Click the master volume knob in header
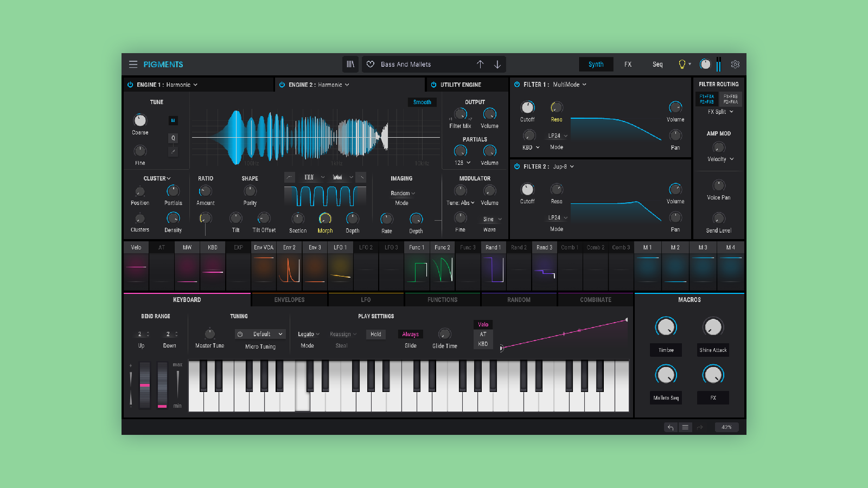This screenshot has height=488, width=868. 705,64
